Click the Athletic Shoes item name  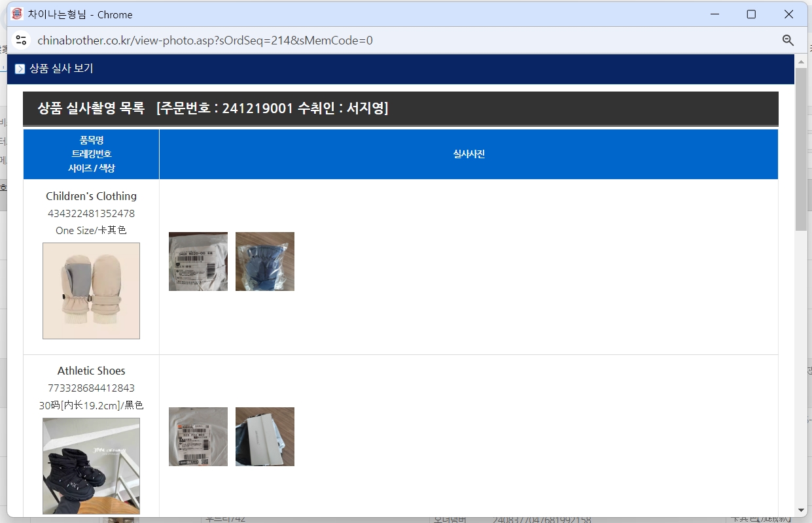(x=91, y=371)
